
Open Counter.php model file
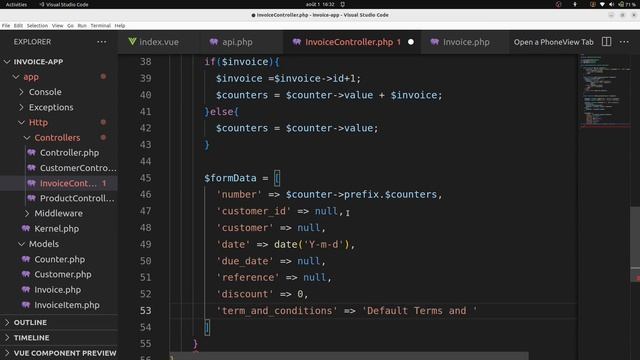(x=60, y=259)
